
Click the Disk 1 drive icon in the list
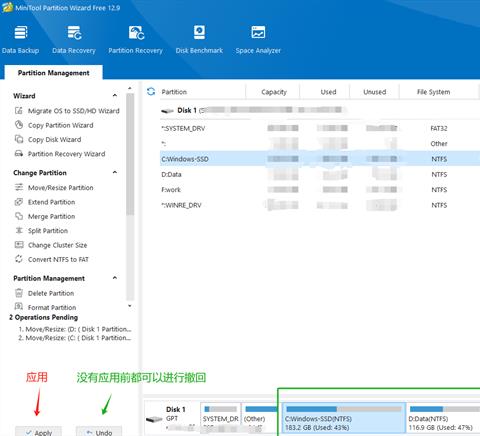[167, 111]
